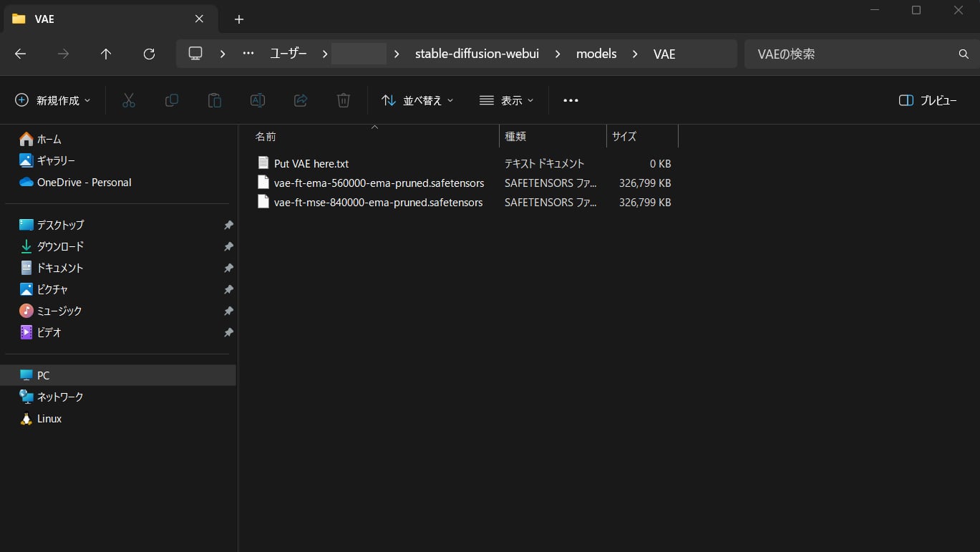Unpin Desktop (デスクトップ) from quick access
Viewport: 980px width, 552px height.
(228, 225)
